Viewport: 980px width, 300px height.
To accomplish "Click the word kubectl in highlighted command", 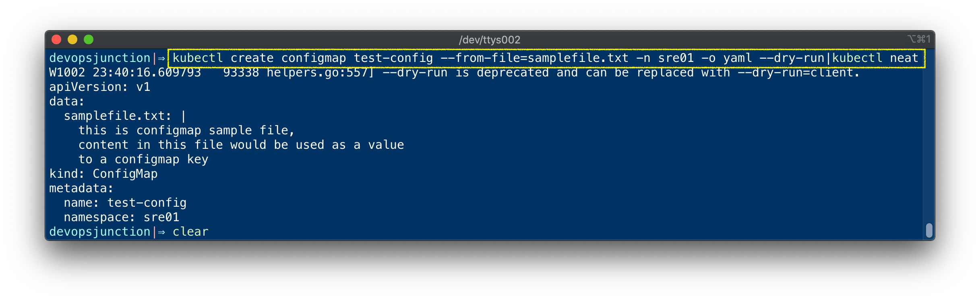I will [x=198, y=58].
